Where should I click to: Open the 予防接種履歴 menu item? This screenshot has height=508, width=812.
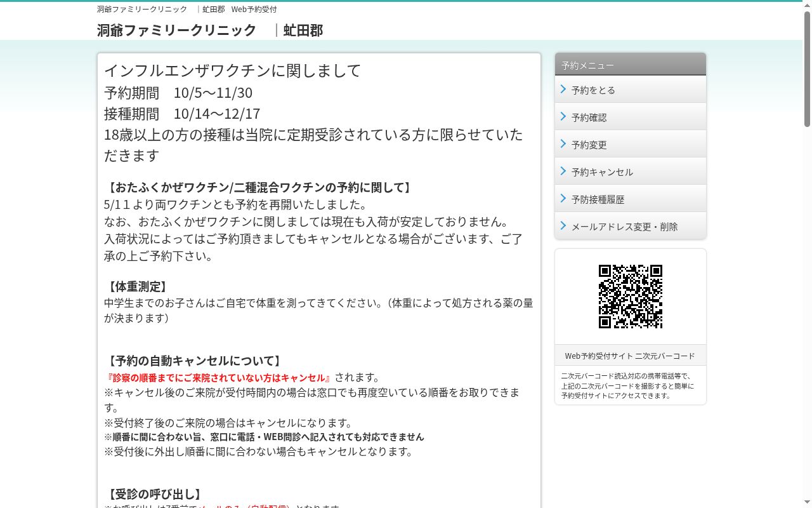(x=630, y=199)
